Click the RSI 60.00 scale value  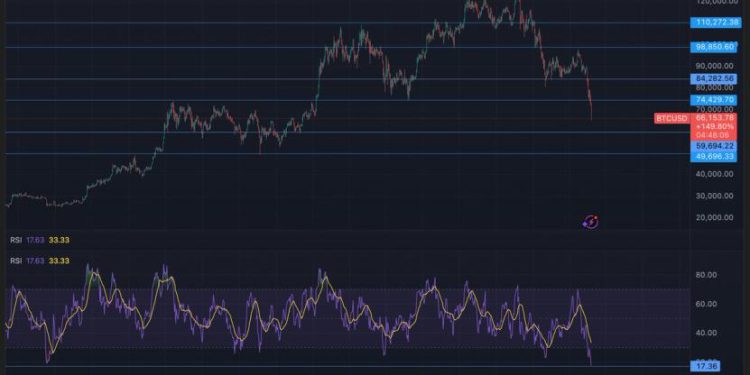[705, 304]
